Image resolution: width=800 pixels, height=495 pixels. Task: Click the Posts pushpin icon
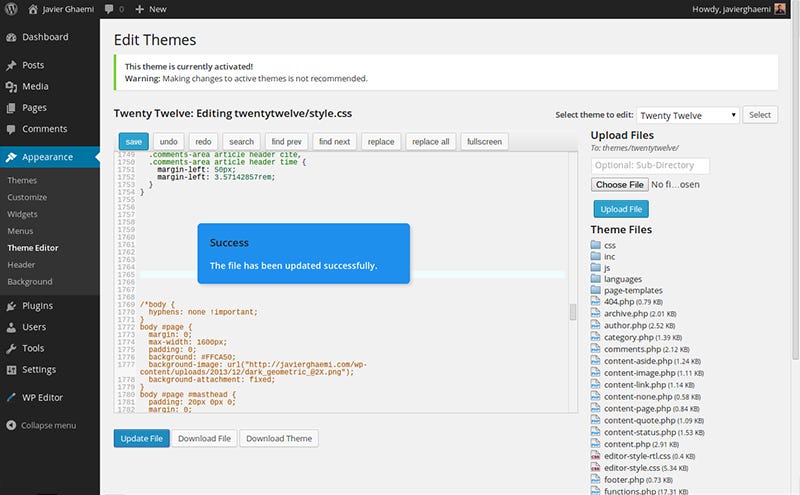(x=11, y=65)
